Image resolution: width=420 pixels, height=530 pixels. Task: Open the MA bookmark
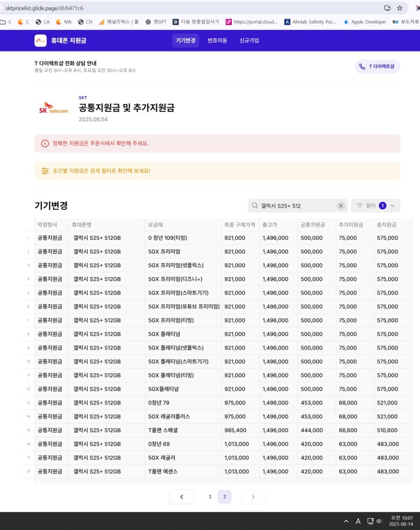(x=64, y=22)
